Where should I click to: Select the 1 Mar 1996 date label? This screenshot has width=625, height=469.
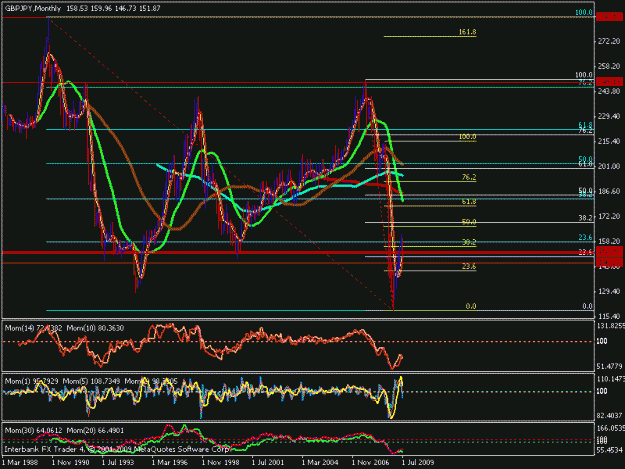pyautogui.click(x=170, y=462)
